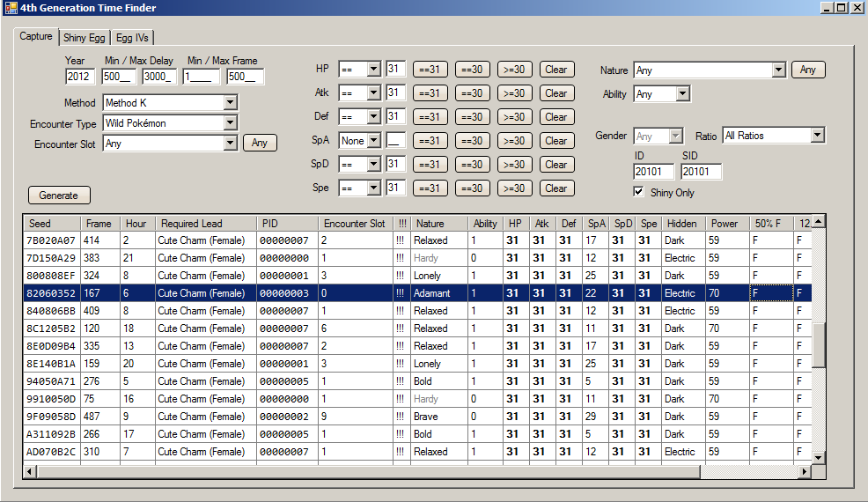Click the >=30 button in the SpD row
The image size is (868, 502).
514,165
